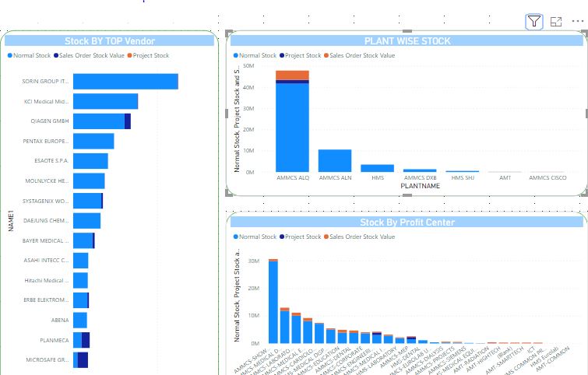Click dark blue segment of MICROSAFE bar

point(83,360)
